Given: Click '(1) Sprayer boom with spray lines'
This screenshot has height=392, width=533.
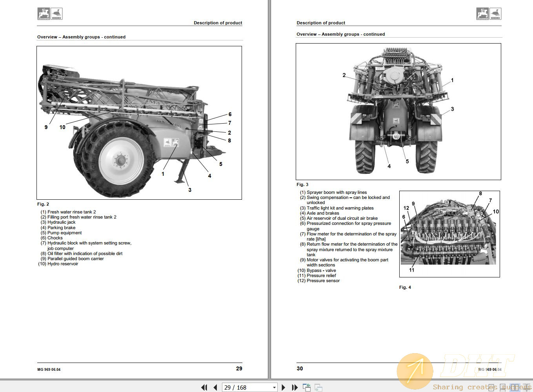Looking at the screenshot, I should point(333,192).
